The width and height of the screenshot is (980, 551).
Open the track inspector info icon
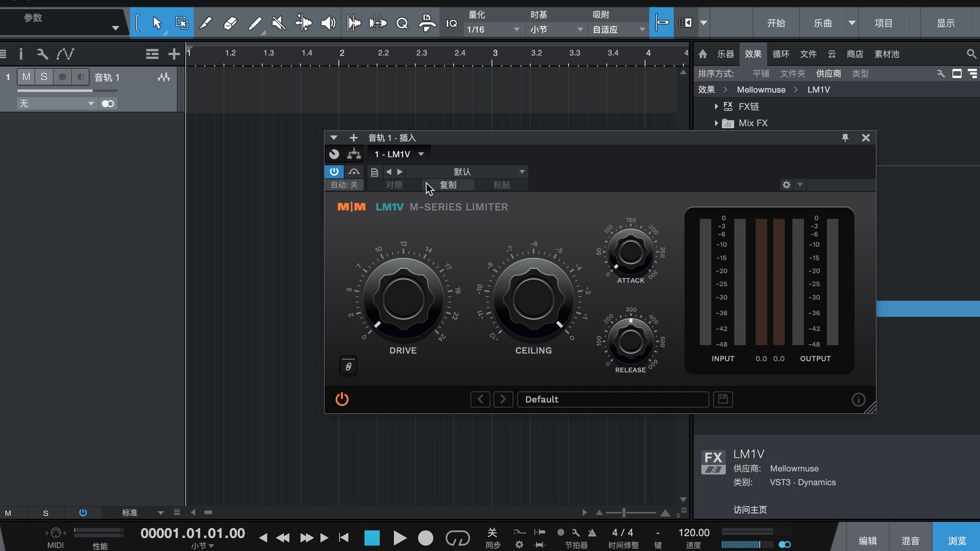pyautogui.click(x=21, y=54)
